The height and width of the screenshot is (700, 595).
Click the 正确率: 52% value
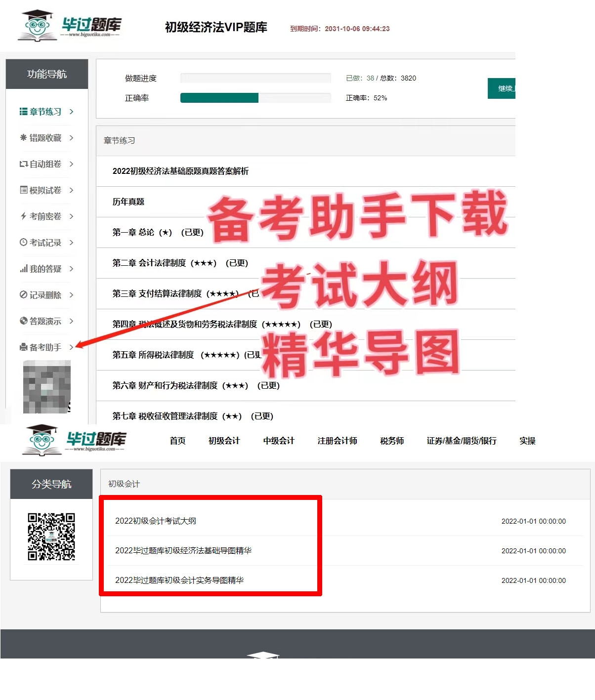pyautogui.click(x=366, y=98)
